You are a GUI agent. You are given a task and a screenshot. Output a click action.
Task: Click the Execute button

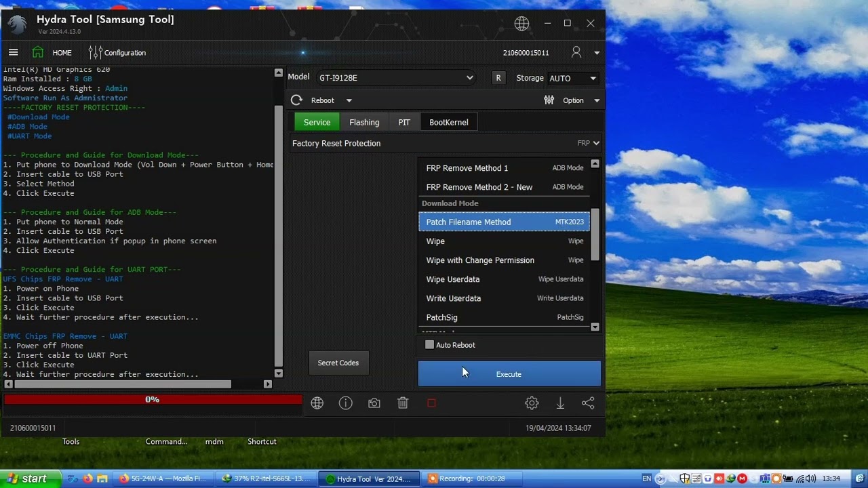(x=509, y=374)
